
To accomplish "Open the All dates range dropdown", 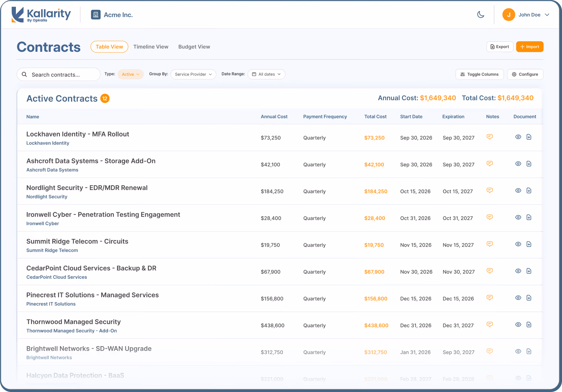I will click(x=267, y=74).
